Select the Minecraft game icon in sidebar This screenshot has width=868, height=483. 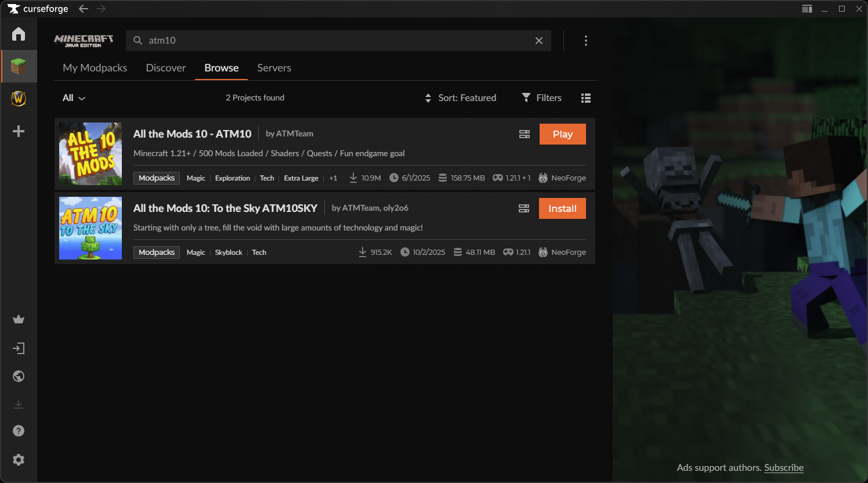19,66
